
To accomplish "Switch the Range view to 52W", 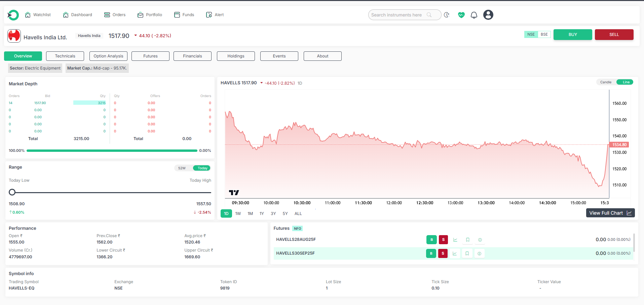I will (x=182, y=168).
